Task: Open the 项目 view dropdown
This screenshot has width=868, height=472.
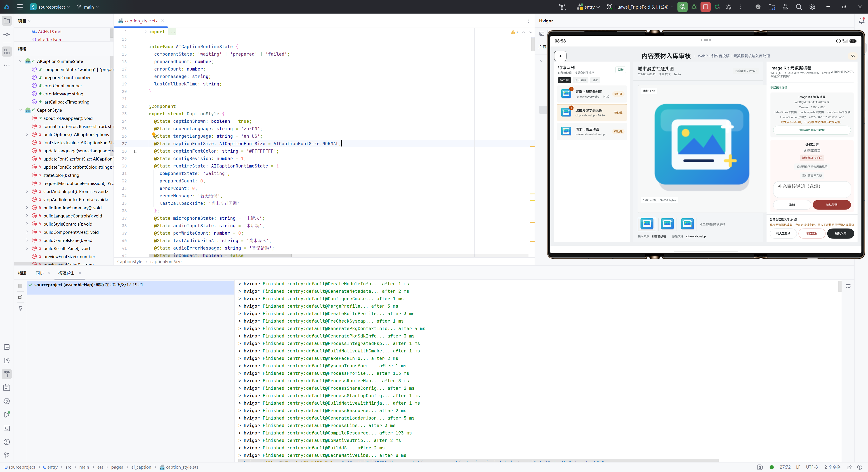Action: [25, 21]
